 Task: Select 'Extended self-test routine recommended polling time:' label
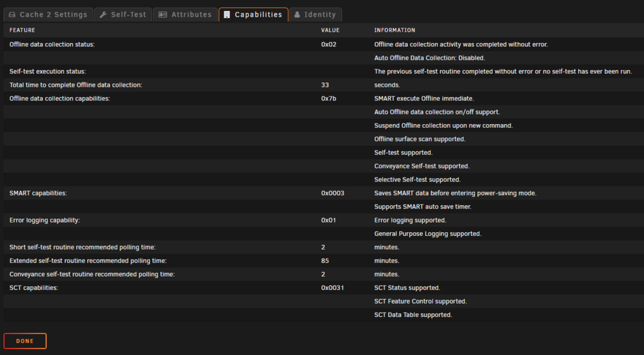coord(88,260)
